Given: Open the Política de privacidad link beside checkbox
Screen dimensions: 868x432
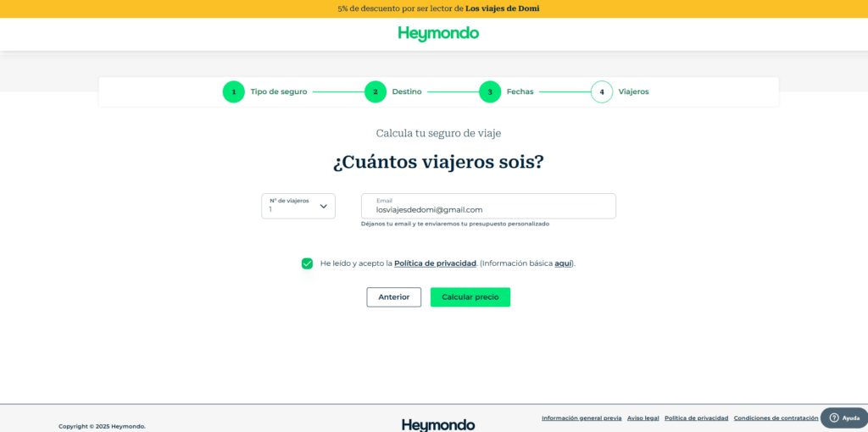Looking at the screenshot, I should [x=435, y=263].
